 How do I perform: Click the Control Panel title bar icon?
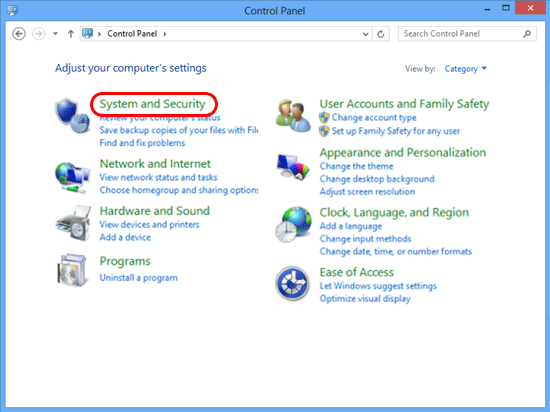12,10
